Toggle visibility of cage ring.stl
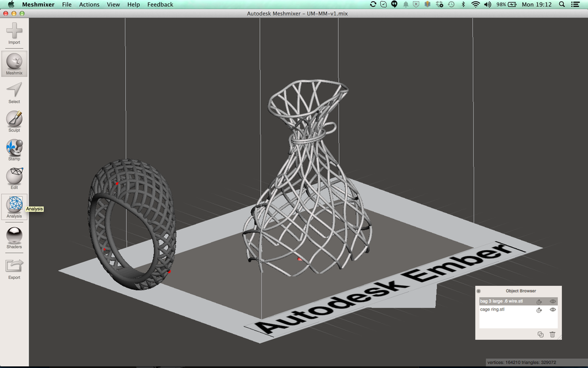Image resolution: width=588 pixels, height=368 pixels. click(x=553, y=310)
